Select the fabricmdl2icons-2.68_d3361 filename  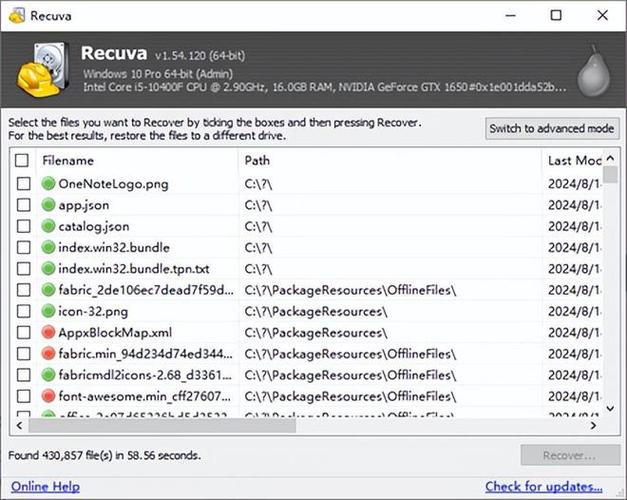point(145,375)
